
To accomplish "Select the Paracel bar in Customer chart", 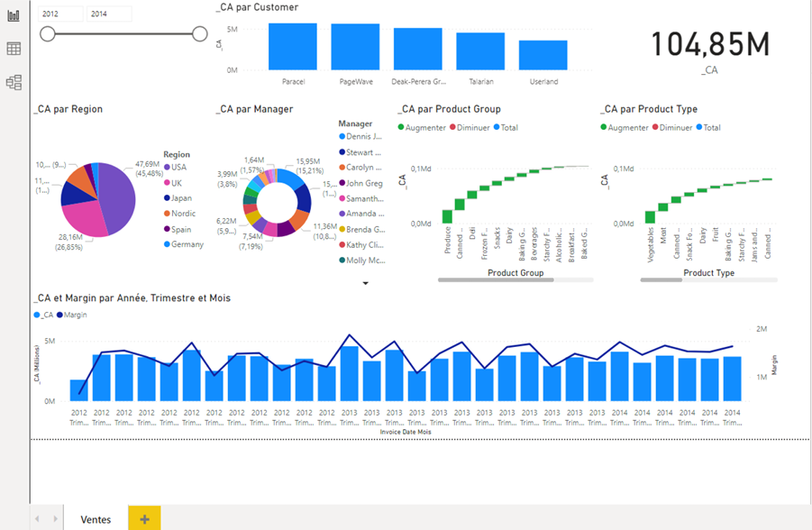I will 292,46.
